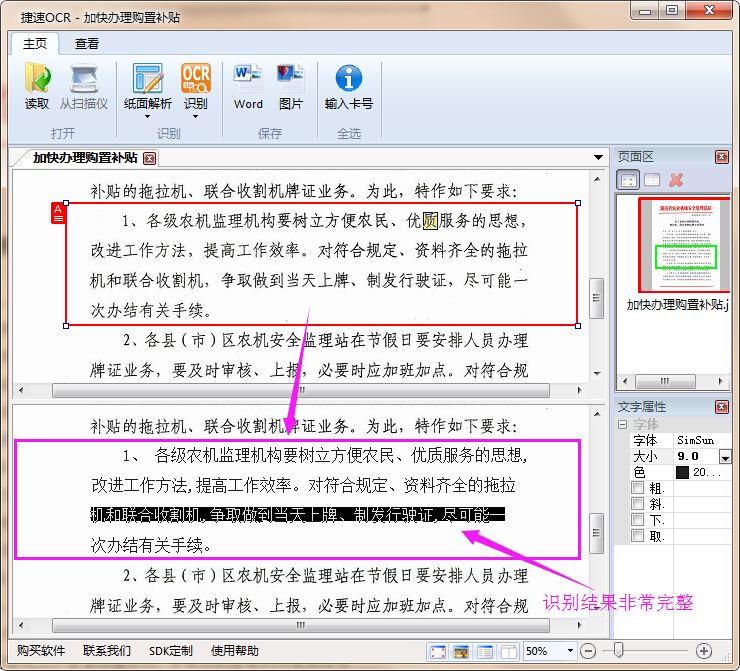Save result as 图片 icon
740x671 pixels.
pyautogui.click(x=290, y=78)
